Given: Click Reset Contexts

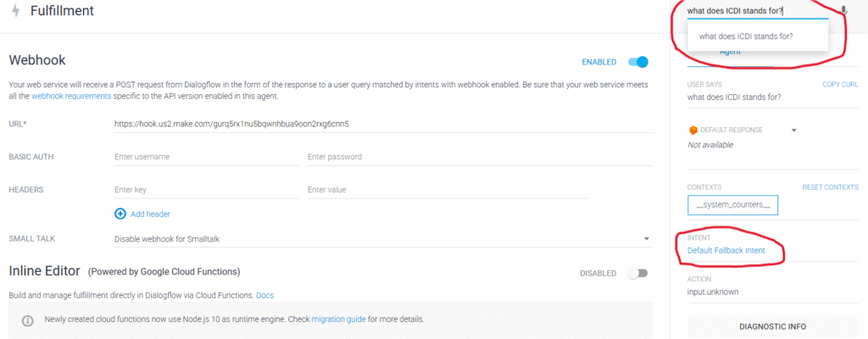Looking at the screenshot, I should click(830, 186).
